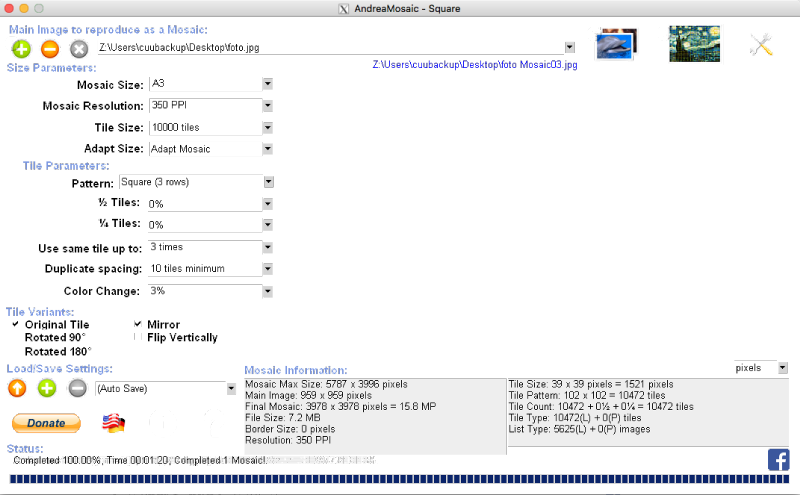
Task: Open the Mosaic Size dropdown
Action: pyautogui.click(x=267, y=84)
